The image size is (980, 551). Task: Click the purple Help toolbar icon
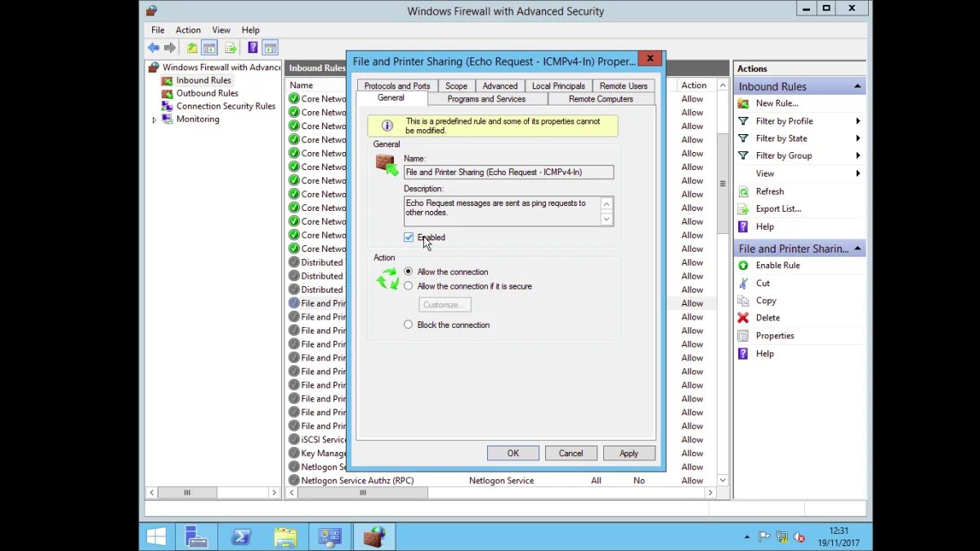pos(253,47)
